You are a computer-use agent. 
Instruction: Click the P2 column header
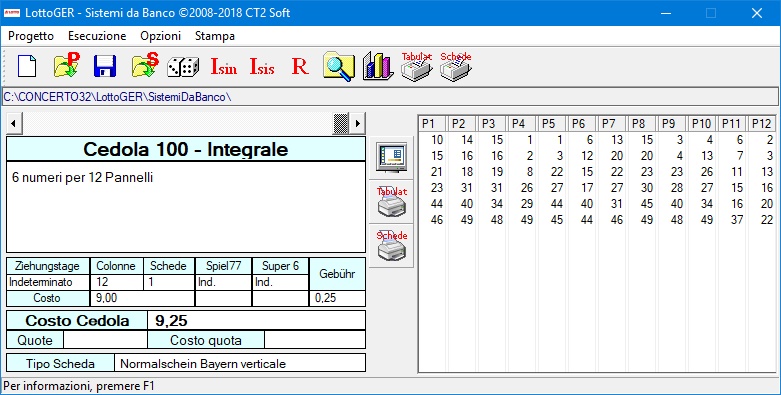[x=462, y=124]
